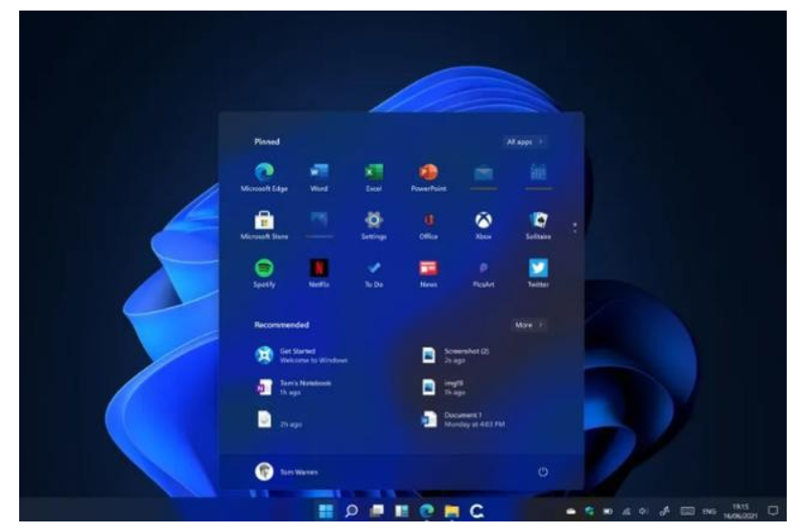804x532 pixels.
Task: Click the battery icon in the tray
Action: coord(607,511)
